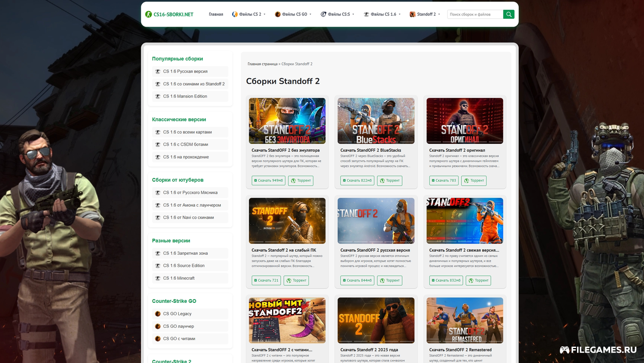The image size is (644, 363).
Task: Click the CS16-SBORKI.NET logo icon
Action: click(149, 14)
